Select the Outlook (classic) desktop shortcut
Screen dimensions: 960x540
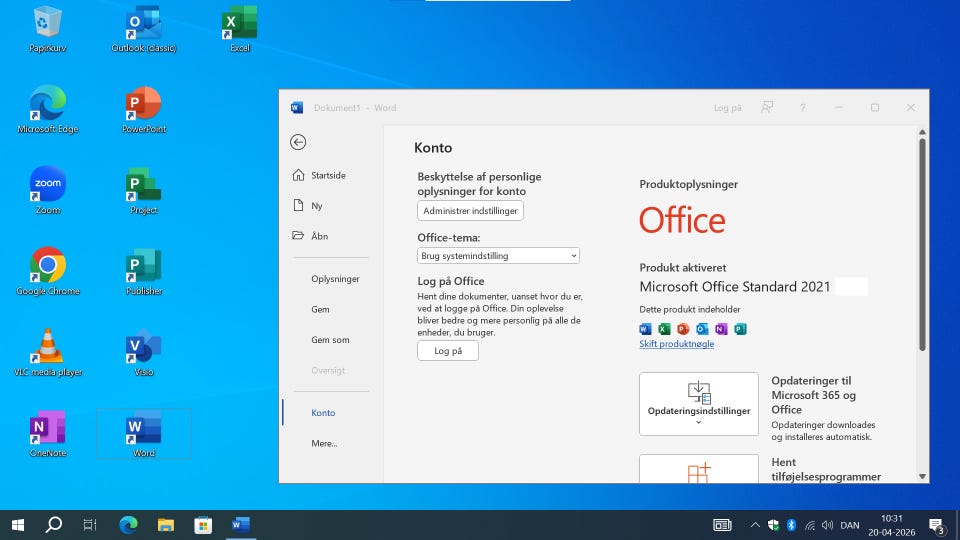(x=144, y=29)
